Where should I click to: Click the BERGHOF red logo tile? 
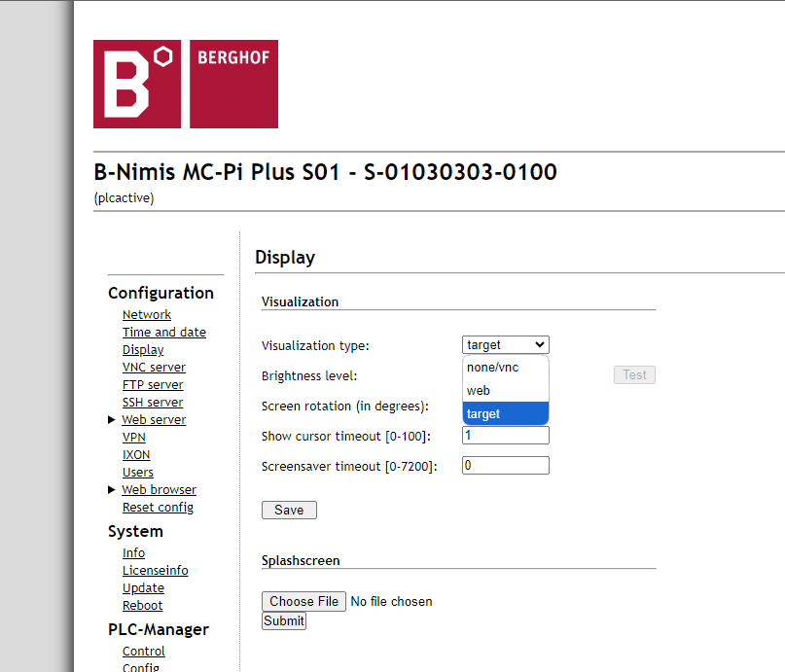(x=233, y=84)
